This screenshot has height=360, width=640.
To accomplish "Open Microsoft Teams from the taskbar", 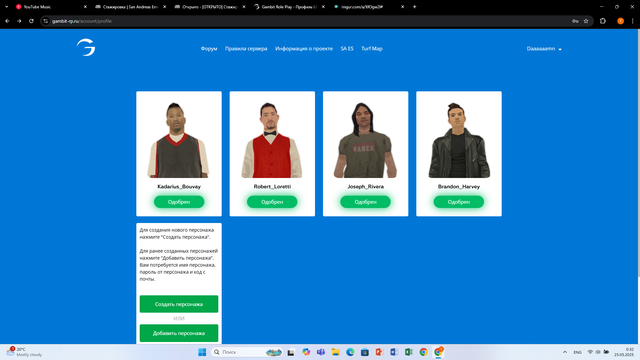I will pos(321,352).
